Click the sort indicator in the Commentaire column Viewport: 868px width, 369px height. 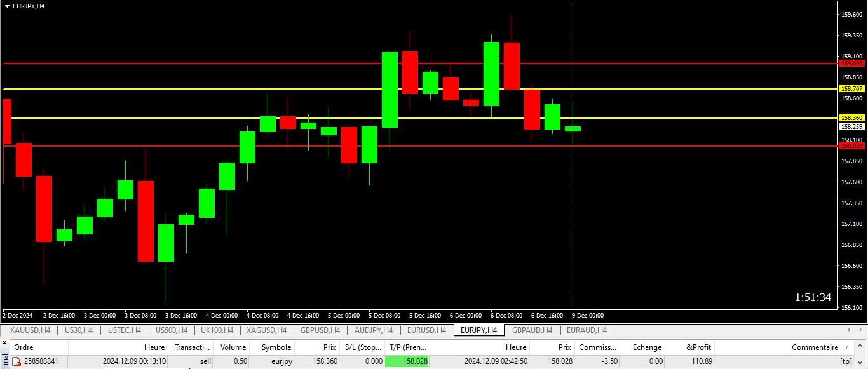pyautogui.click(x=846, y=347)
